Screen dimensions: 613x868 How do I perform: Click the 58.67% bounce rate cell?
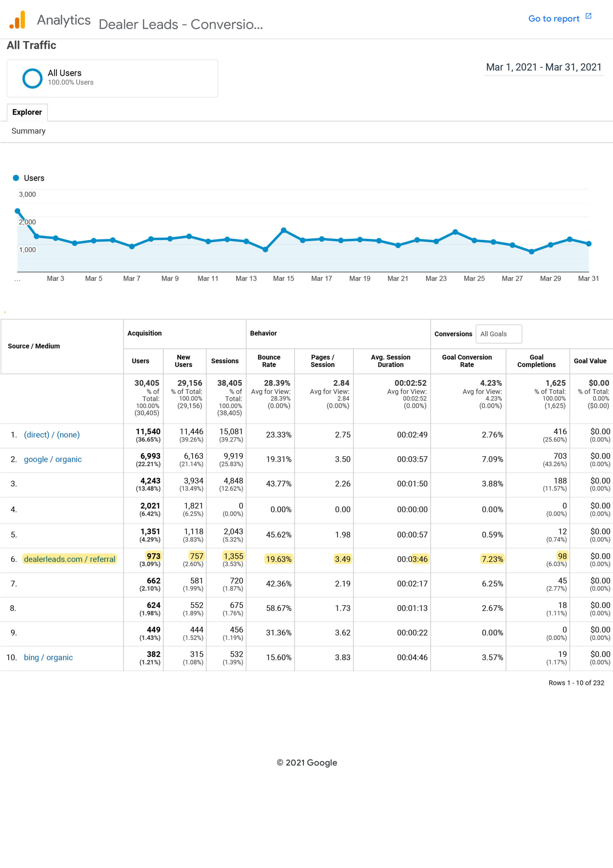[x=279, y=608]
